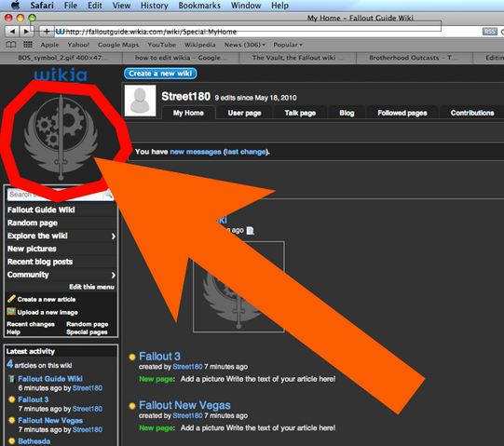Select the Followed pages tab
Screen dimensions: 504x446
tap(402, 113)
